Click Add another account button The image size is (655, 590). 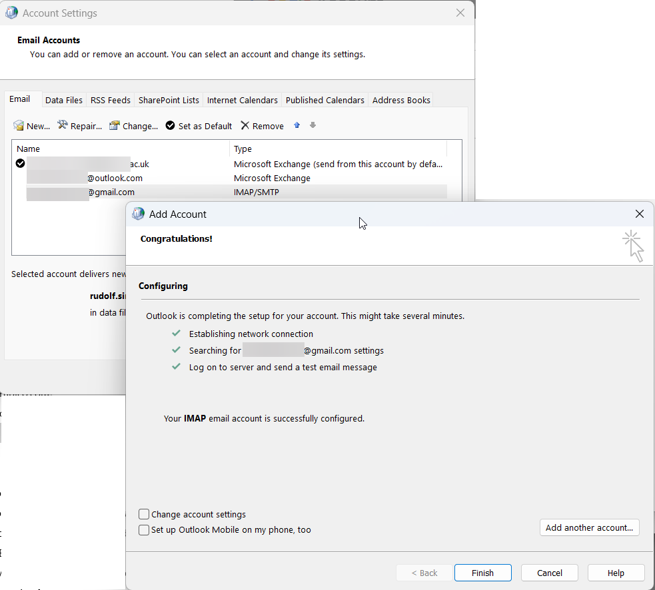[x=589, y=528]
